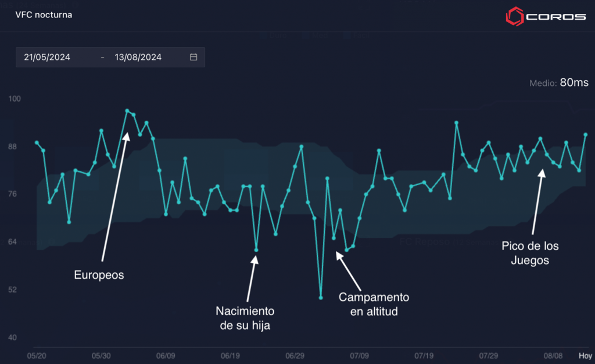Select the end date field 13/08/2024
Screen dimensions: 595x364
(138, 57)
